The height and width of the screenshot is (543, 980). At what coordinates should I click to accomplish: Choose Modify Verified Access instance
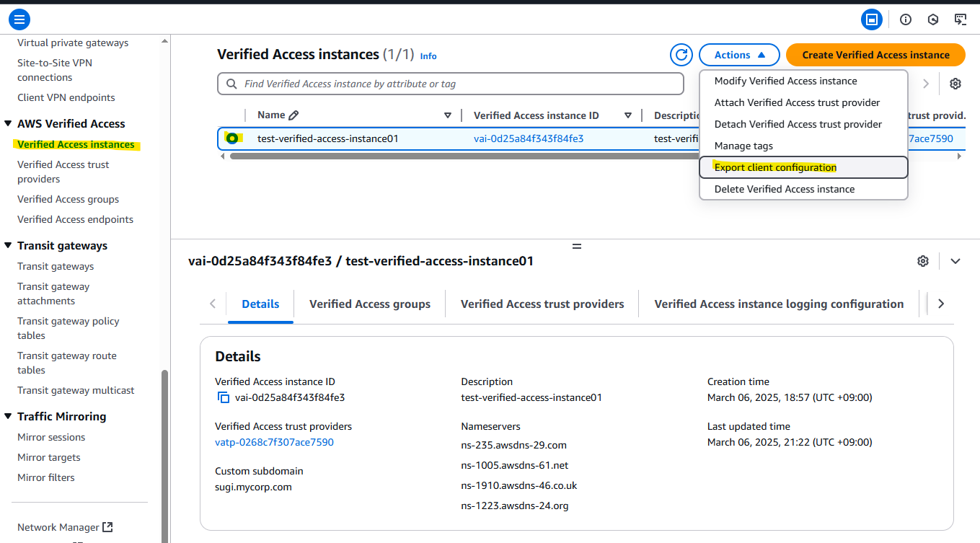click(x=803, y=81)
